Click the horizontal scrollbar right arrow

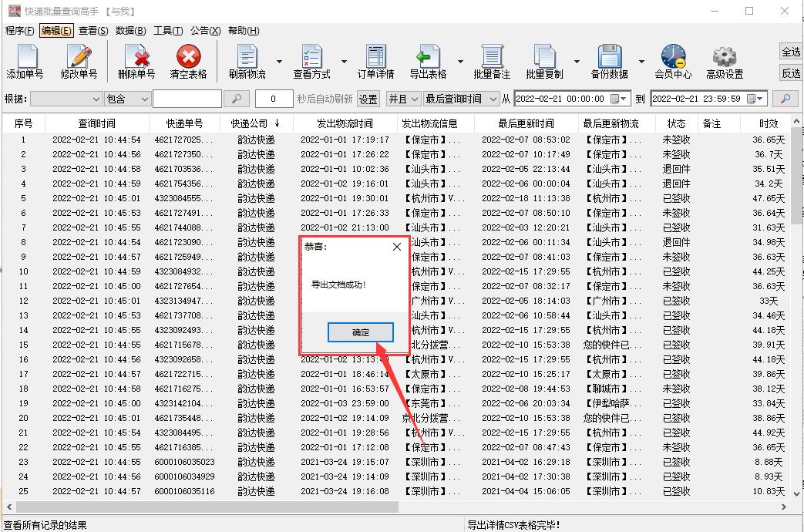click(783, 507)
